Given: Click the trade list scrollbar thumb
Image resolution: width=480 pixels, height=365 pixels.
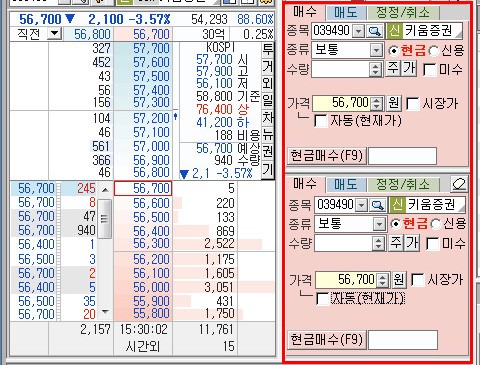Looking at the screenshot, I should coord(105,218).
